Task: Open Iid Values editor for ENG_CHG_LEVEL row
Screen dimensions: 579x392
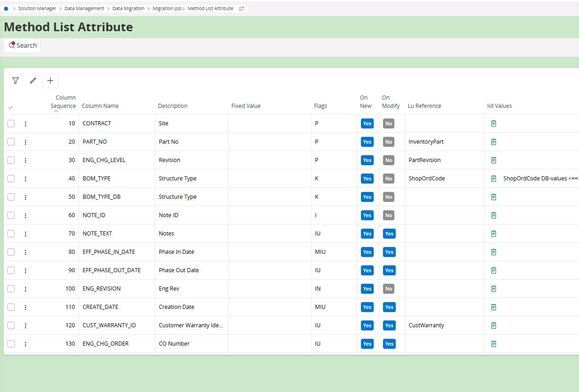Action: [494, 160]
